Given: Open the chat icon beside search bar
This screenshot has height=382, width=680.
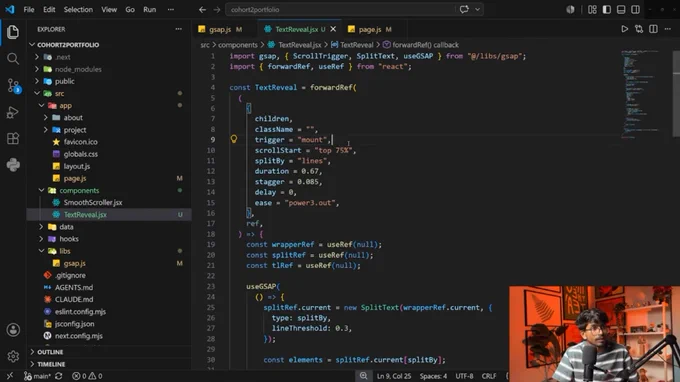Looking at the screenshot, I should [x=464, y=10].
